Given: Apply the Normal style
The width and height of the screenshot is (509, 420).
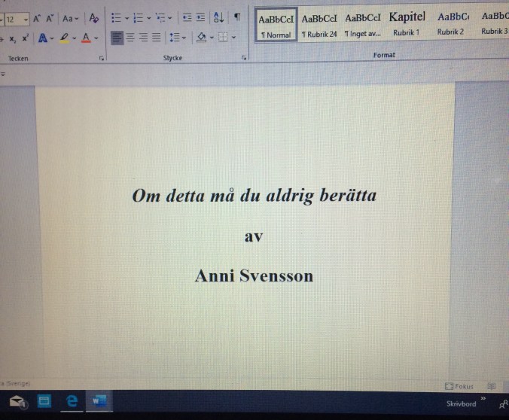Looking at the screenshot, I should click(276, 23).
